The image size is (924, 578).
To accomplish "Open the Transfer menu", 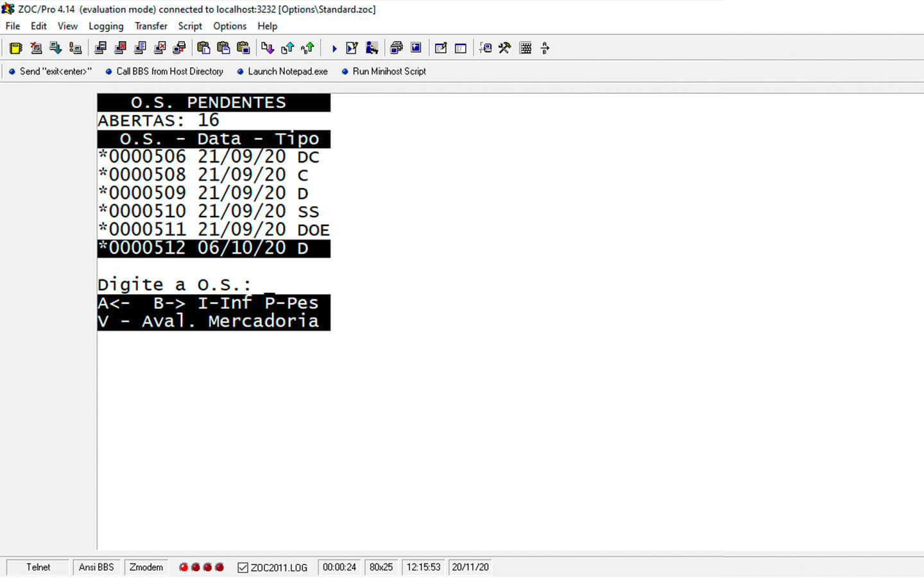I will coord(151,26).
